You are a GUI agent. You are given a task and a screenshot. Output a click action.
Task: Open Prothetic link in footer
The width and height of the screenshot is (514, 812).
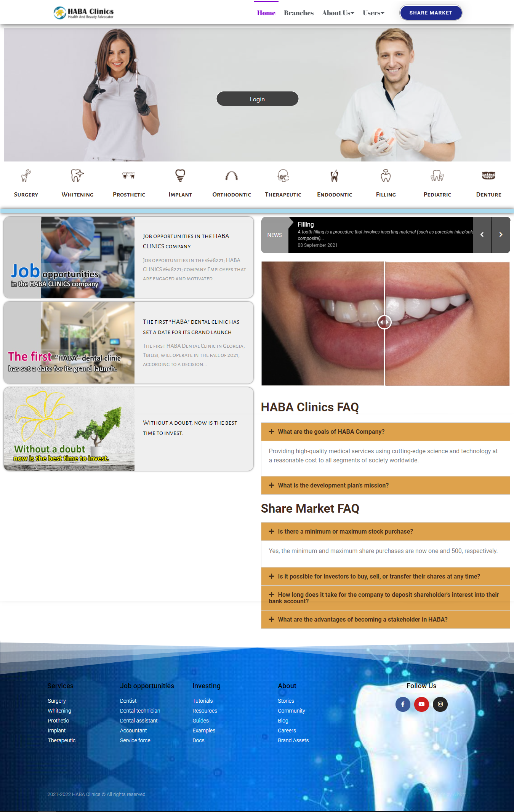point(58,721)
